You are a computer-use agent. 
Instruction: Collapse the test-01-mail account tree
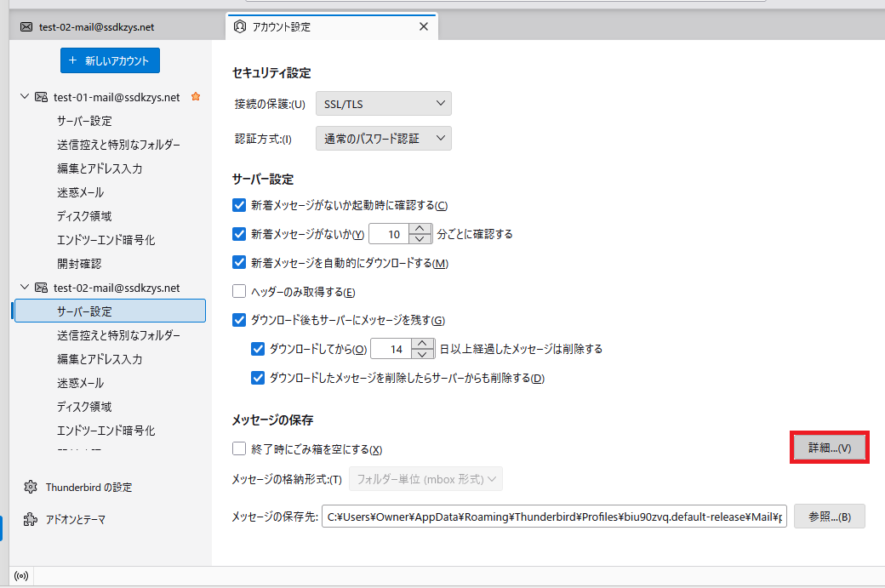(x=25, y=97)
